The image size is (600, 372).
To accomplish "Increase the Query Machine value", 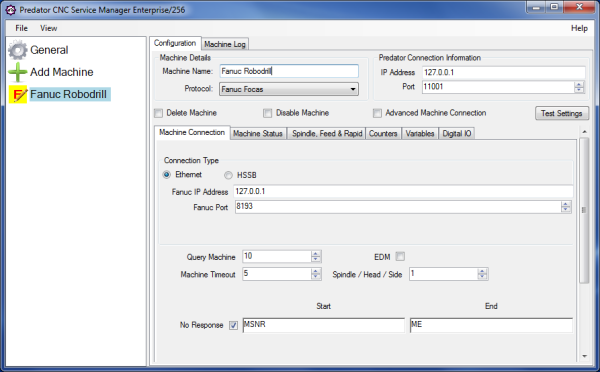I will tap(316, 253).
